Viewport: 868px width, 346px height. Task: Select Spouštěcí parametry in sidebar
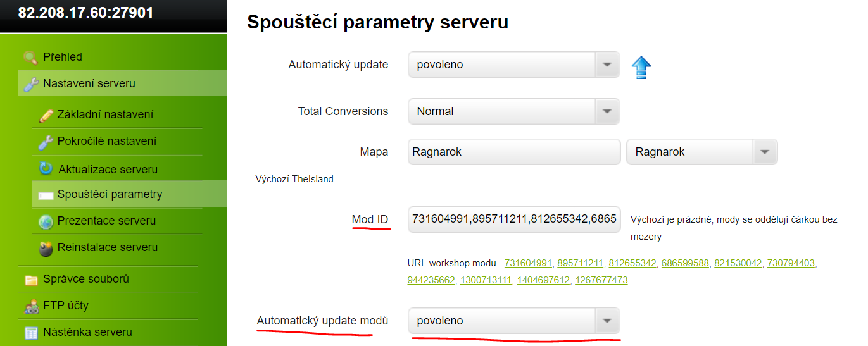(129, 194)
